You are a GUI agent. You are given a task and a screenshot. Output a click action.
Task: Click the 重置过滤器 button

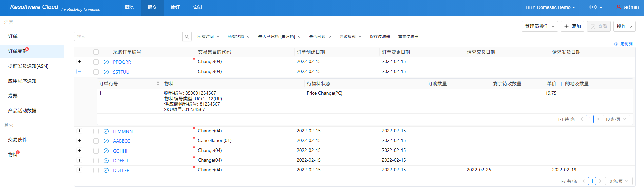pyautogui.click(x=408, y=37)
